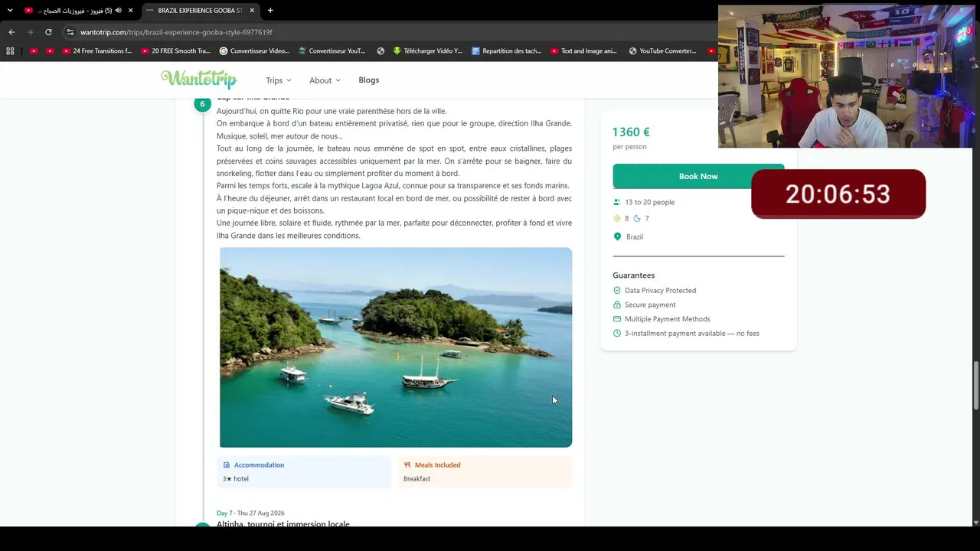The height and width of the screenshot is (551, 980).
Task: Open the 'Convertisseur YouT...' bookmark
Action: [332, 51]
